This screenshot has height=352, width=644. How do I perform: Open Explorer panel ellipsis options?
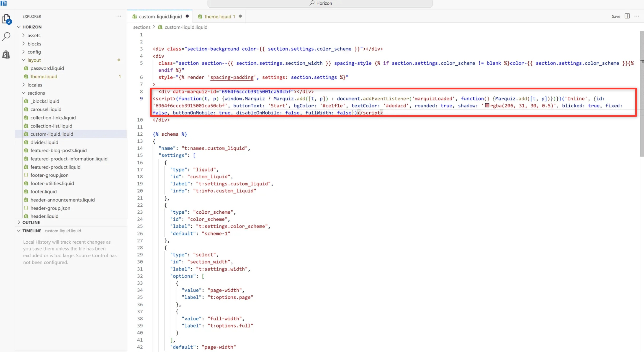tap(119, 16)
